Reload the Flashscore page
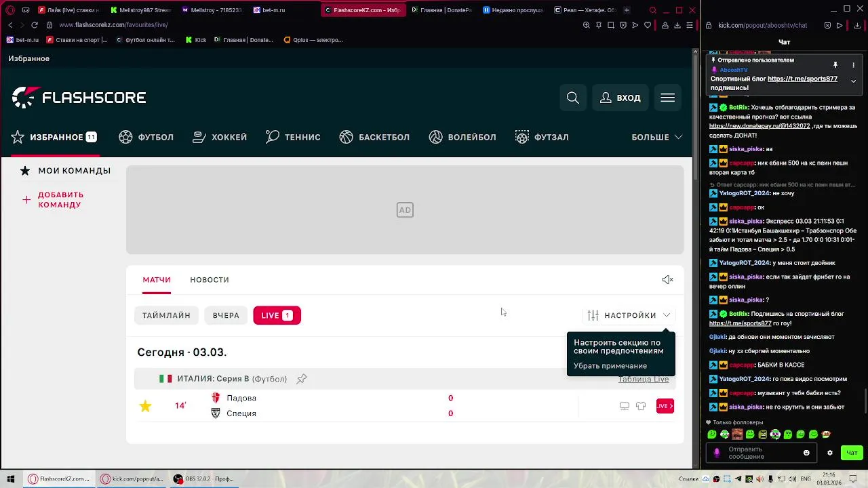The width and height of the screenshot is (868, 488). click(x=34, y=25)
